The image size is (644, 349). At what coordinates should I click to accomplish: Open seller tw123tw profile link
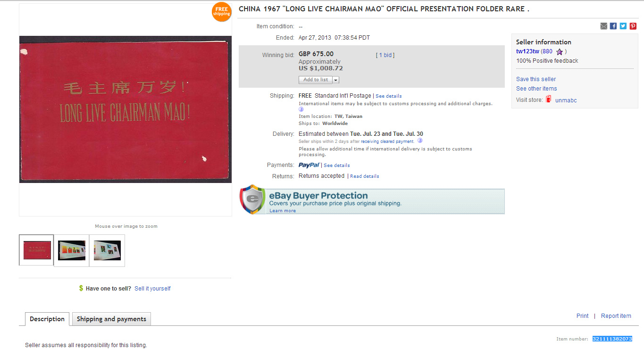[527, 51]
